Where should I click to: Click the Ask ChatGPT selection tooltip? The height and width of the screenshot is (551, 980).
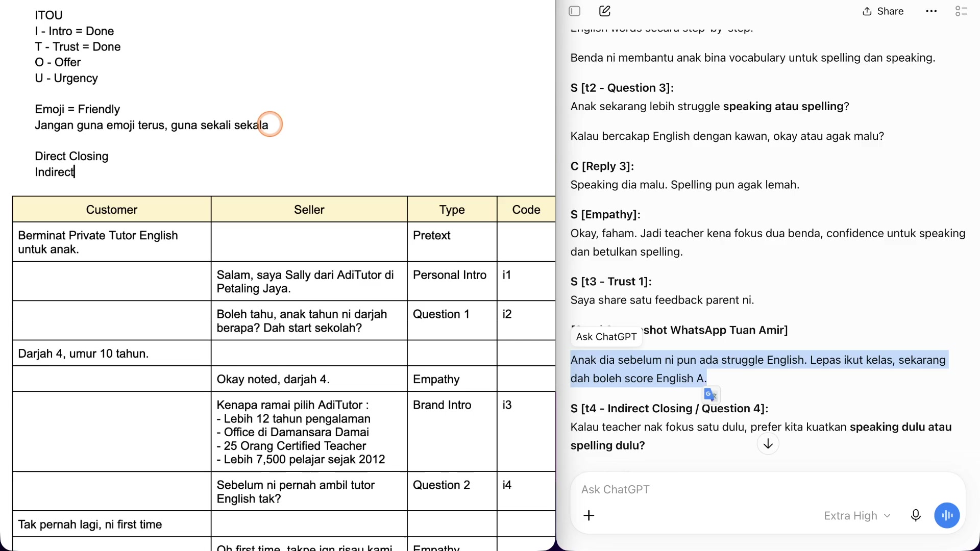pyautogui.click(x=606, y=337)
